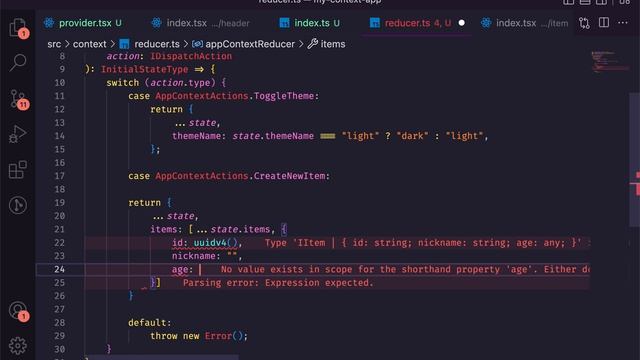640x360 pixels.
Task: Open the Git graph sidebar icon
Action: [x=18, y=205]
